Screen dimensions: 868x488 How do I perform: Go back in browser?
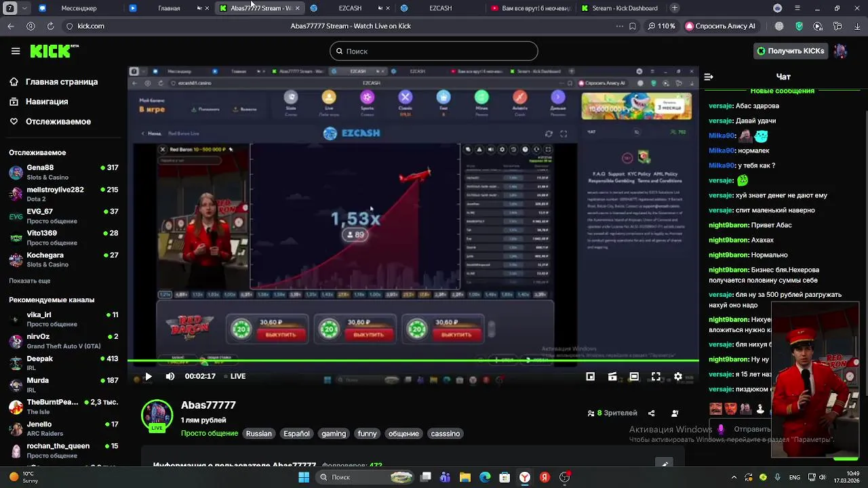click(x=11, y=26)
